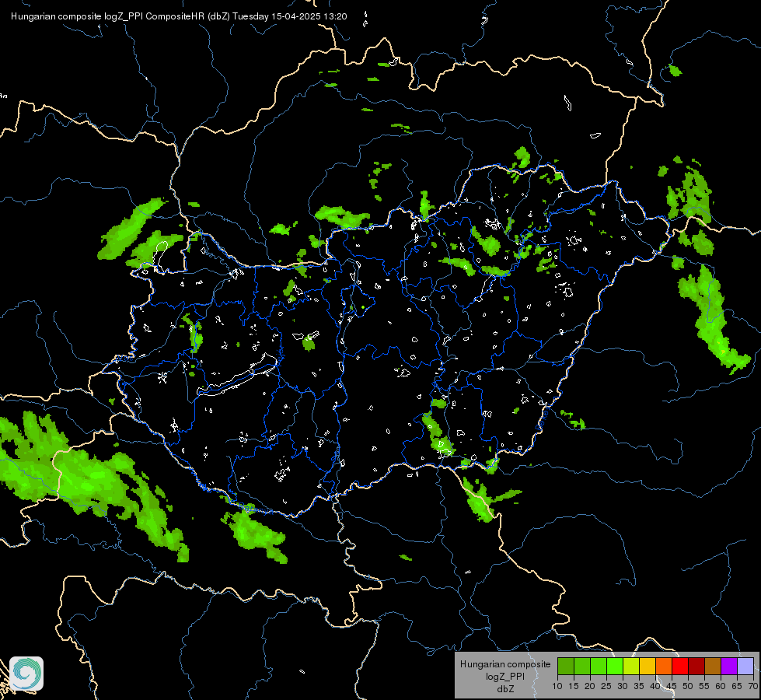Click the 'logZ_PPI' legend label

pyautogui.click(x=505, y=676)
